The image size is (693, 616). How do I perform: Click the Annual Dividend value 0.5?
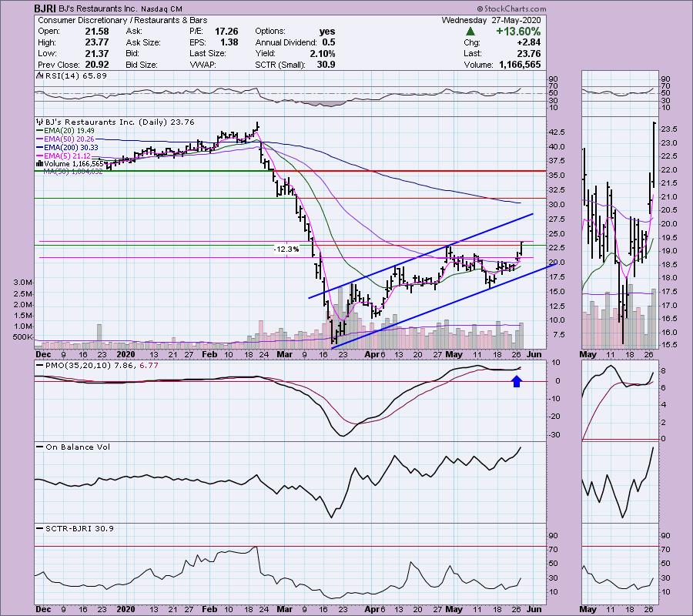328,42
